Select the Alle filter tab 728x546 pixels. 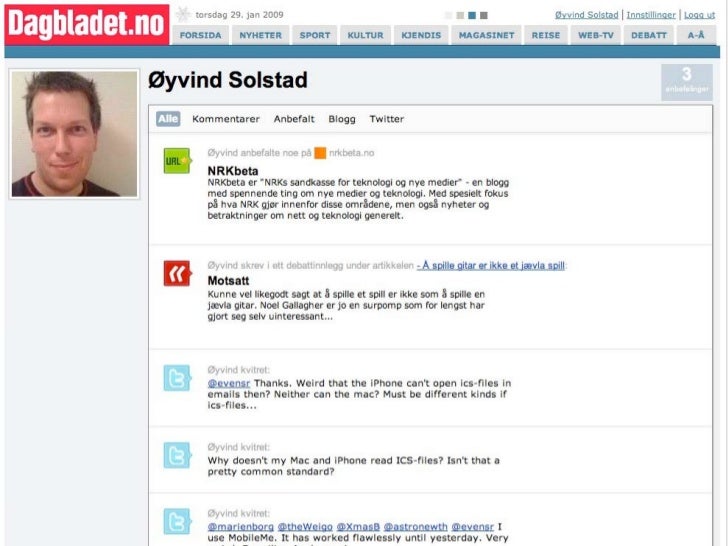click(168, 119)
